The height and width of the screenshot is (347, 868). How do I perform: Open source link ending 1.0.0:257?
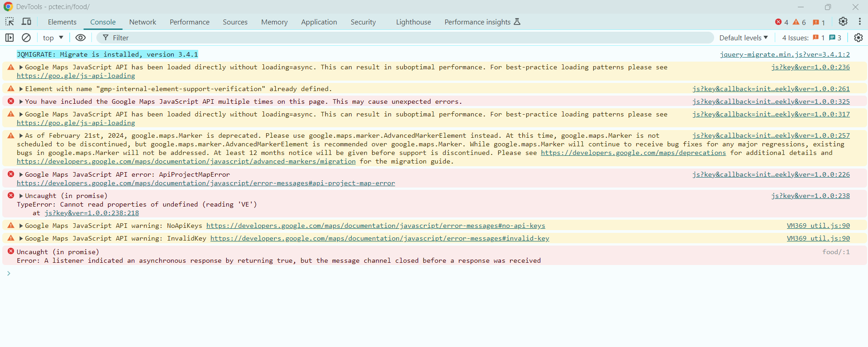click(771, 135)
